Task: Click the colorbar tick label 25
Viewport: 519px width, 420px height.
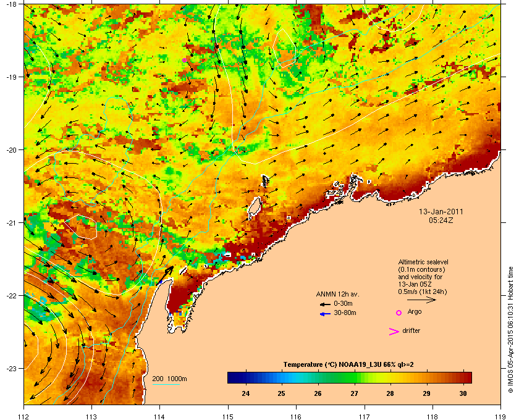Action: [281, 393]
